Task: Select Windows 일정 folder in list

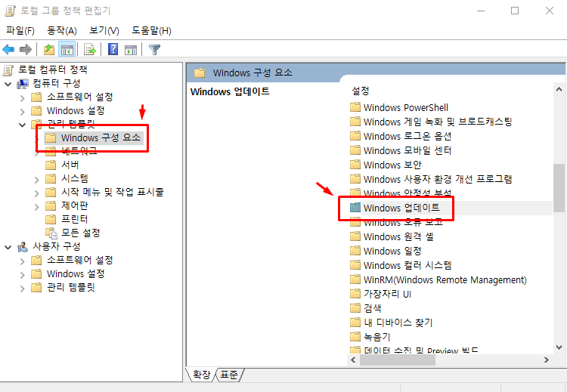Action: (x=392, y=251)
